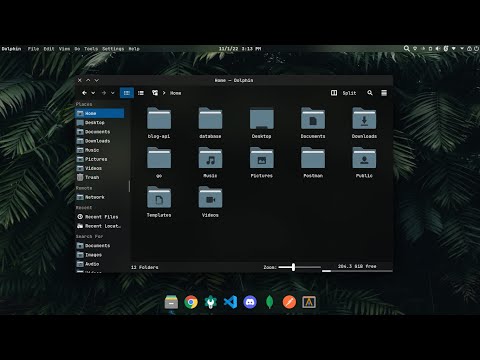Open the hamburger menu in Dolphin toolbar
480x360 pixels.
[384, 93]
